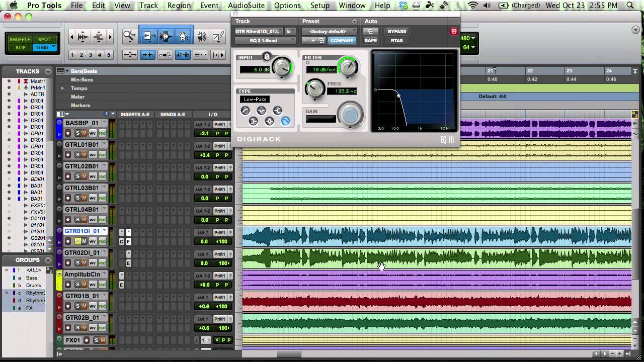The image size is (644, 362).
Task: Select the Trim tool
Action: coord(149,36)
